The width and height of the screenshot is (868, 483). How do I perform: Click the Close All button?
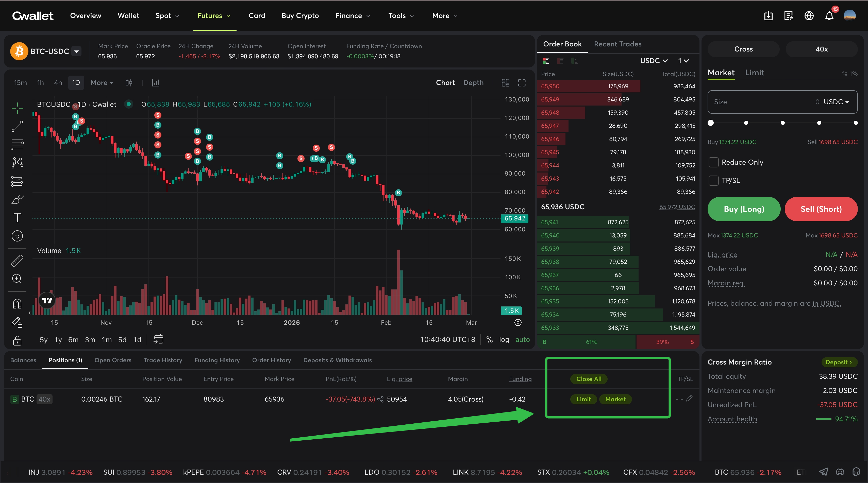pyautogui.click(x=589, y=379)
